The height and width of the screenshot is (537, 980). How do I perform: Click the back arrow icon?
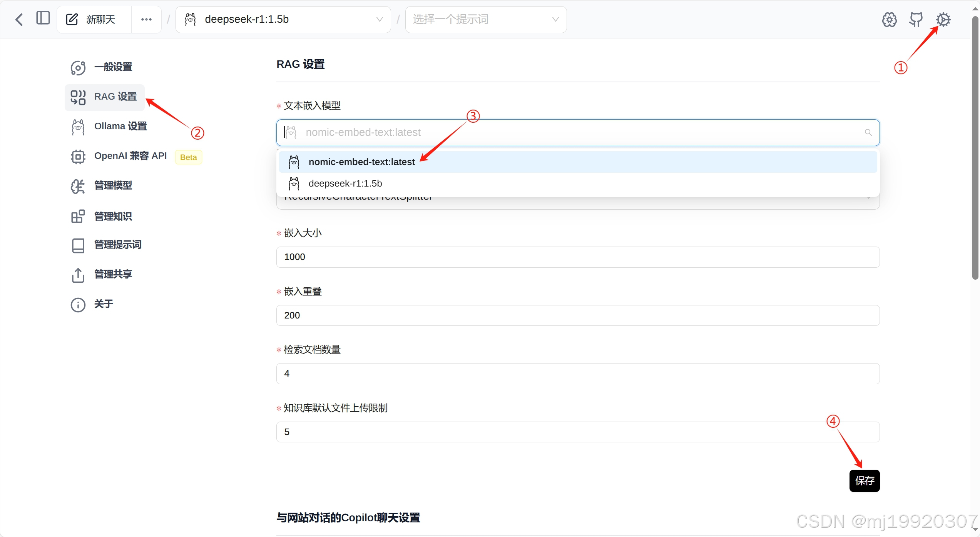tap(19, 19)
